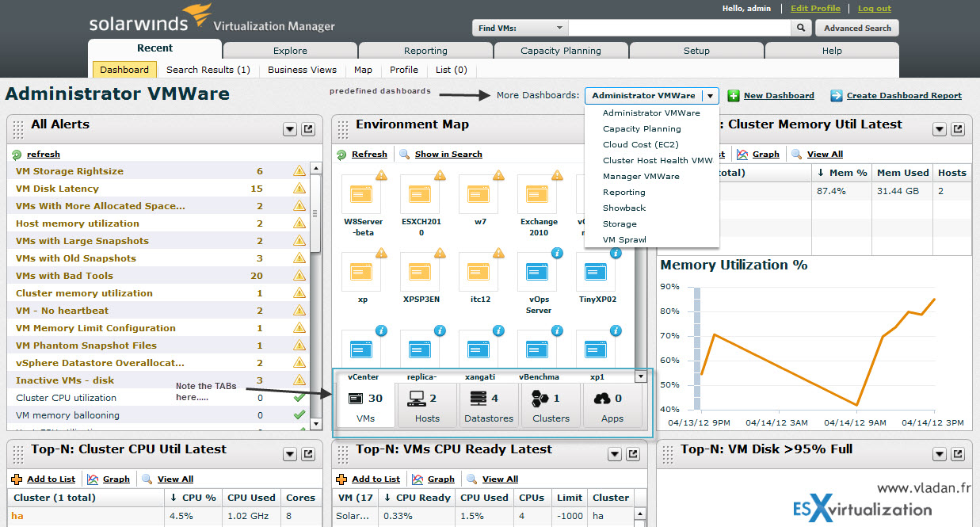Expand the All Alerts panel menu arrow
Screen dimensions: 980x527
[x=289, y=129]
